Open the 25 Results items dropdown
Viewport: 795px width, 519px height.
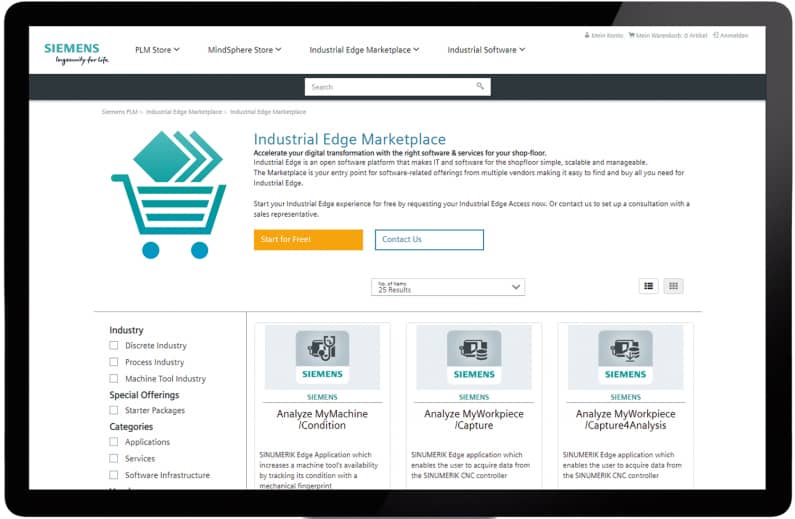(x=448, y=287)
